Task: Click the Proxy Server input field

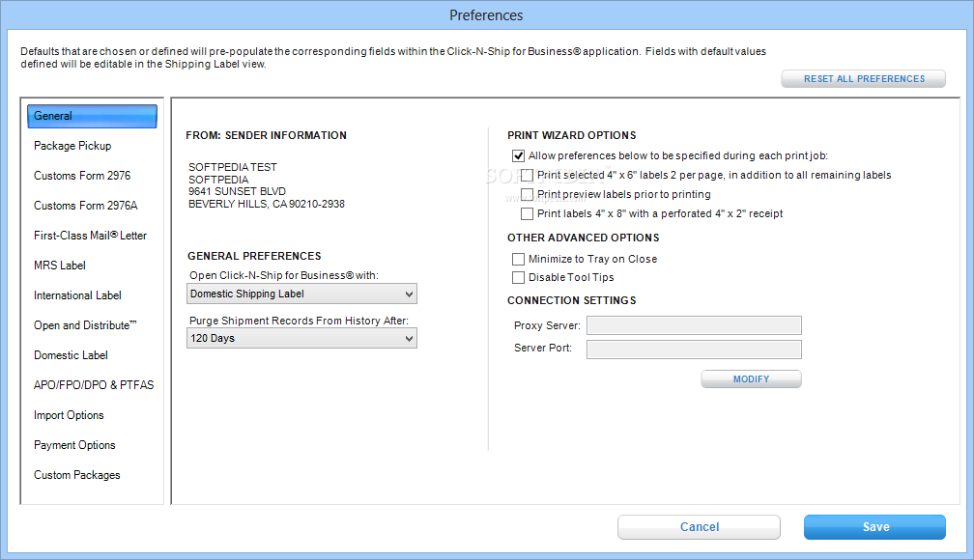Action: coord(694,325)
